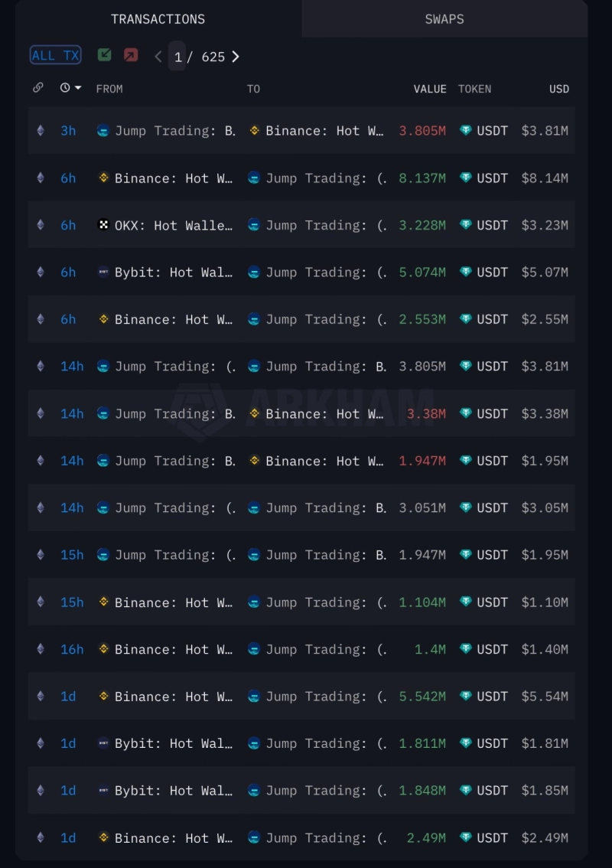This screenshot has height=868, width=612.
Task: Click the USDT token icon in first row
Action: 465,131
